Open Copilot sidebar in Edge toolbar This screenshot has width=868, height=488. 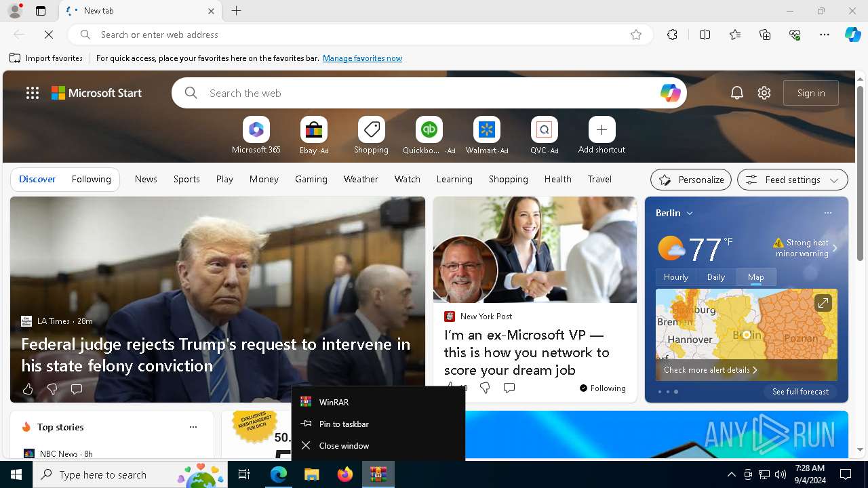[x=852, y=35]
